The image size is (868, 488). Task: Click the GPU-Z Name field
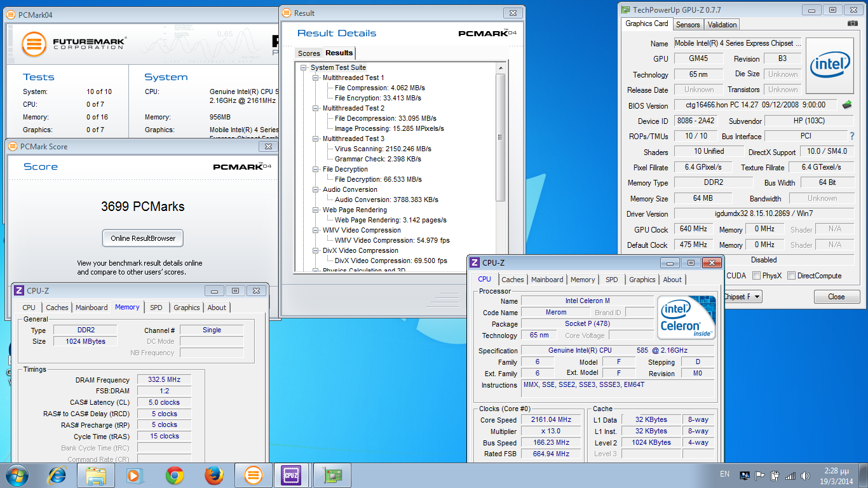[x=737, y=43]
